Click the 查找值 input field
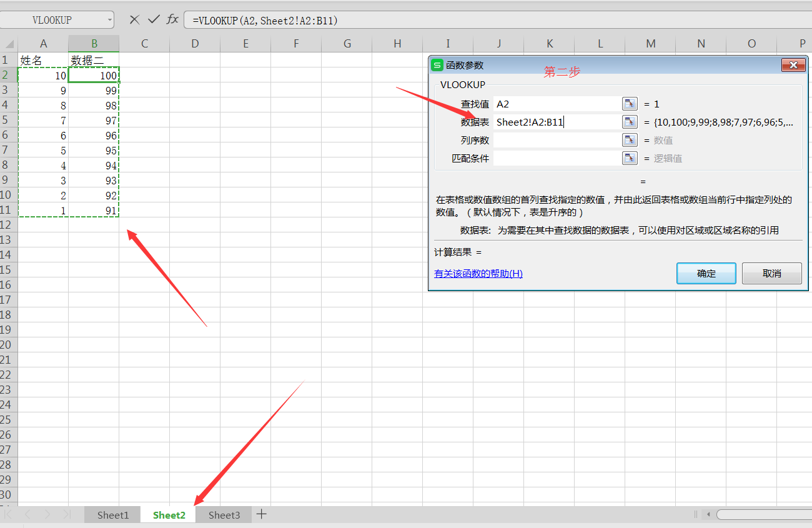The width and height of the screenshot is (812, 528). coord(557,104)
